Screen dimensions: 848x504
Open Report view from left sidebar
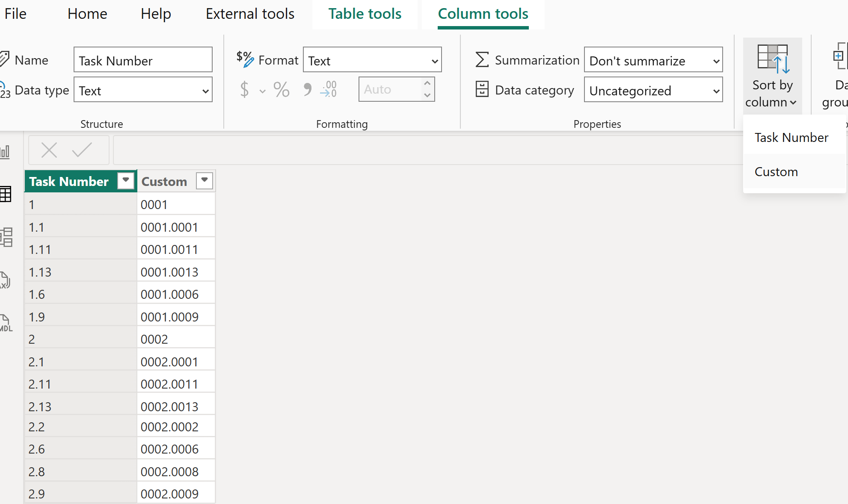point(5,152)
